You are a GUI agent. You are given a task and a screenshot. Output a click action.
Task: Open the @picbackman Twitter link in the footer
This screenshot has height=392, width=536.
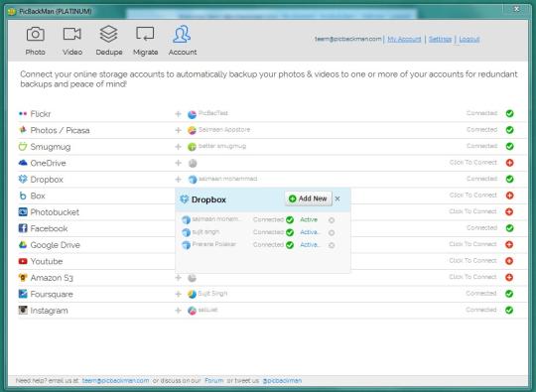pyautogui.click(x=282, y=380)
